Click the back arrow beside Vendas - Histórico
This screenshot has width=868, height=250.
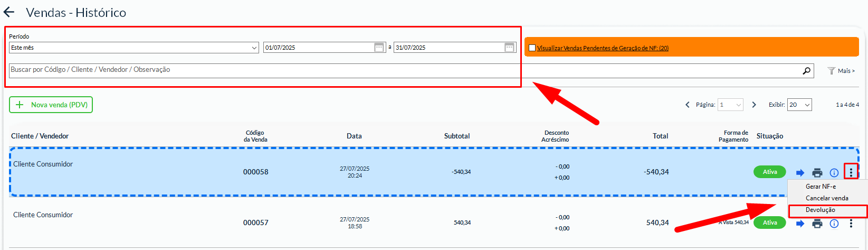9,12
